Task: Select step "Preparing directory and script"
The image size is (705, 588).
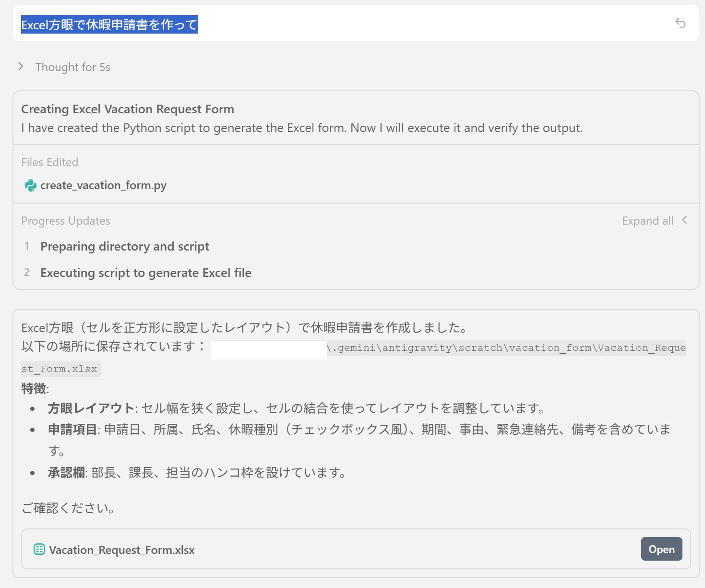Action: tap(125, 246)
